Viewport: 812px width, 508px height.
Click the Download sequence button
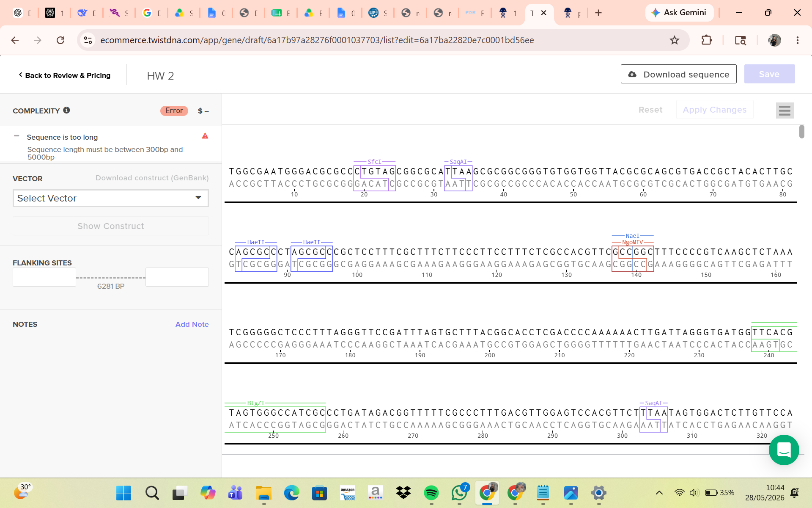point(678,74)
